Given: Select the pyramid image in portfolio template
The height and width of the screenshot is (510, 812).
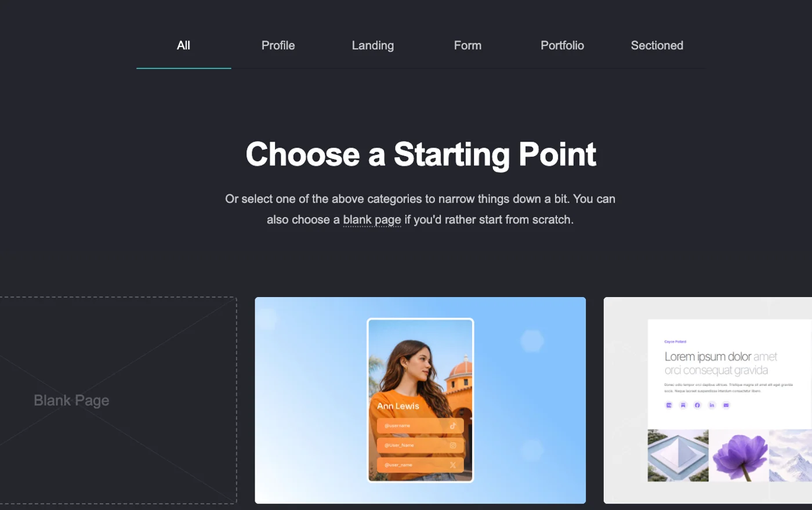Looking at the screenshot, I should pos(678,455).
